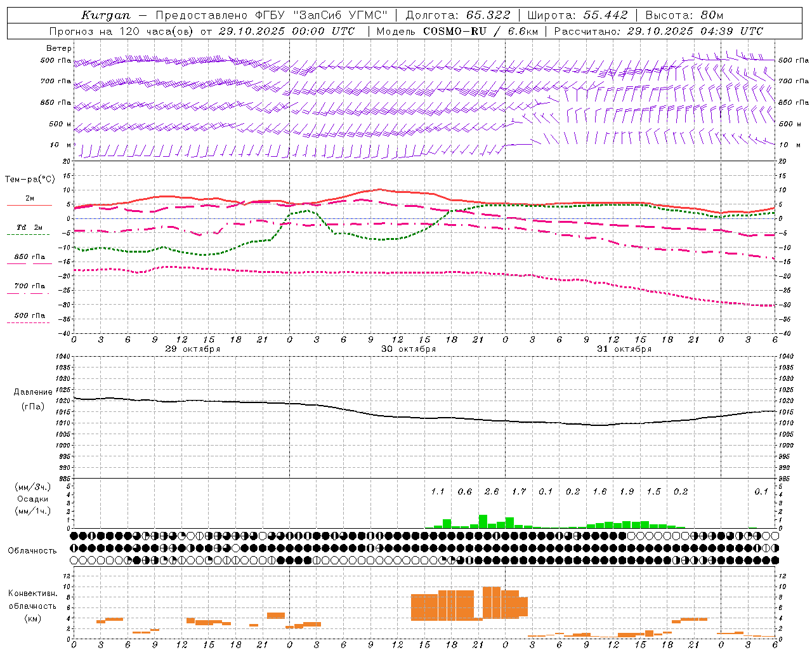Viewport: 812px width, 650px height.
Task: Select the 'Давление' pressure panel label
Action: click(x=33, y=392)
